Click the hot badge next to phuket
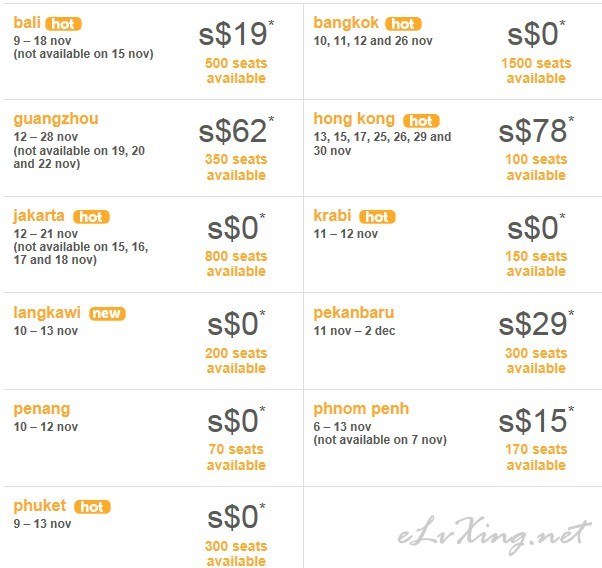The width and height of the screenshot is (602, 568). point(92,507)
